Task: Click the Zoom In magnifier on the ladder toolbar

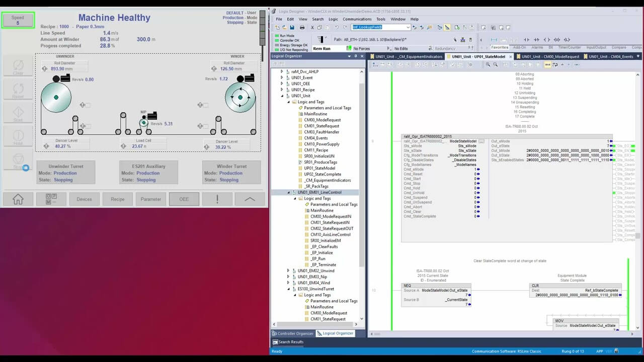Action: (487, 66)
